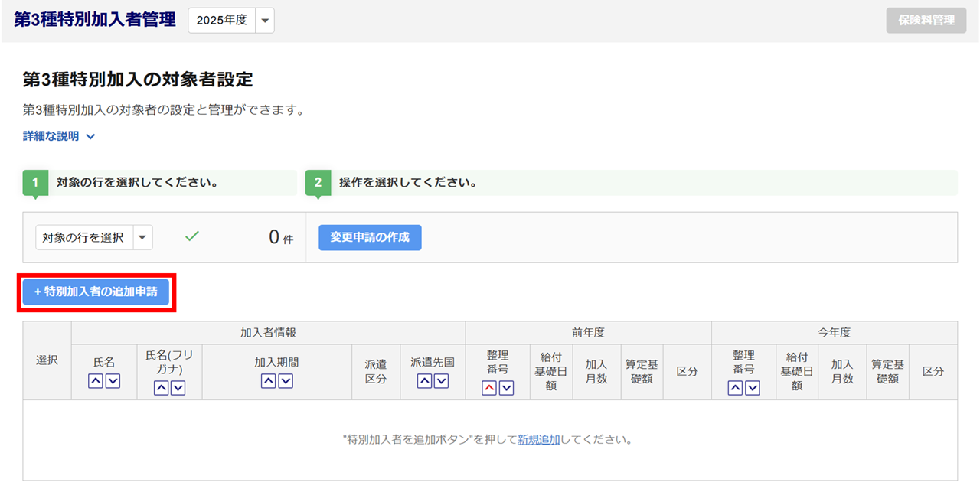Viewport: 980px width, 492px height.
Task: Sort 派遣先国 column ascending
Action: coord(424,381)
